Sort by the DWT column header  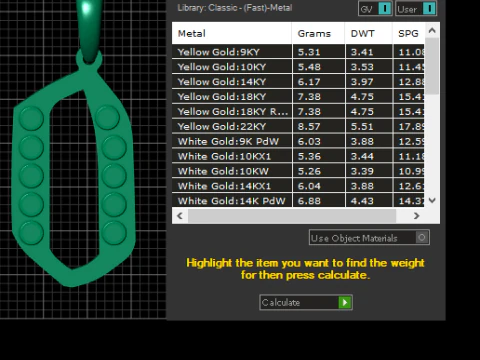point(369,33)
